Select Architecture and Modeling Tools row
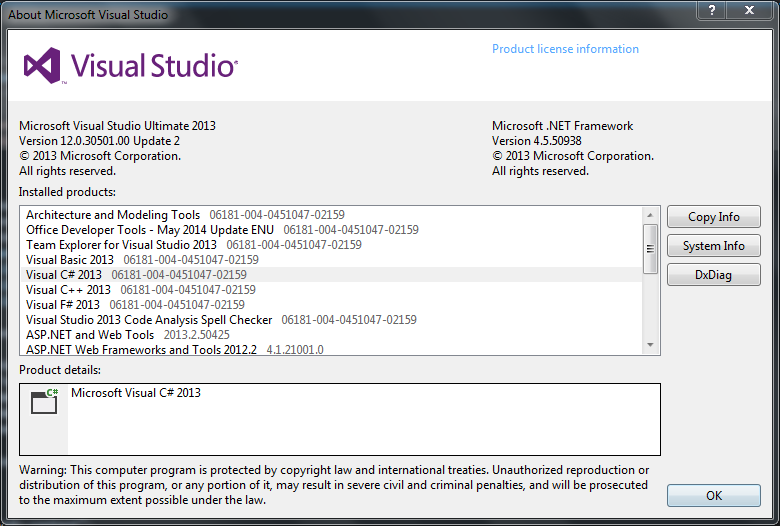Viewport: 780px width, 526px height. coord(331,215)
